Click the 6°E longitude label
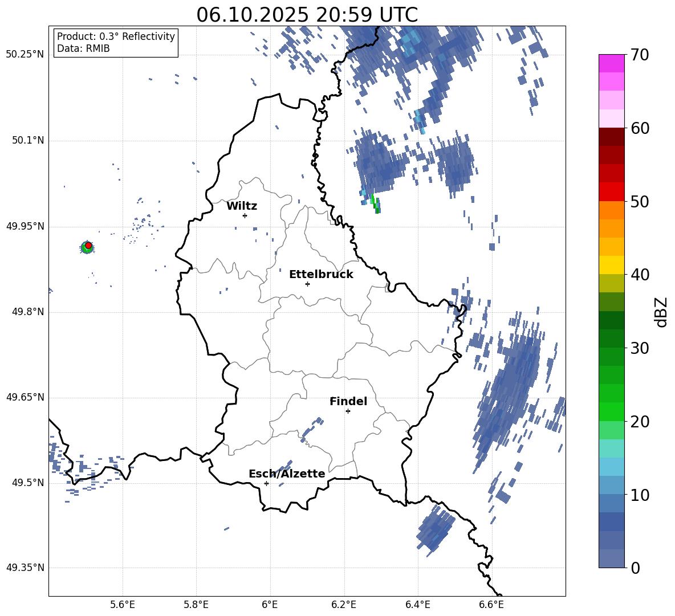Image resolution: width=675 pixels, height=616 pixels. click(270, 605)
